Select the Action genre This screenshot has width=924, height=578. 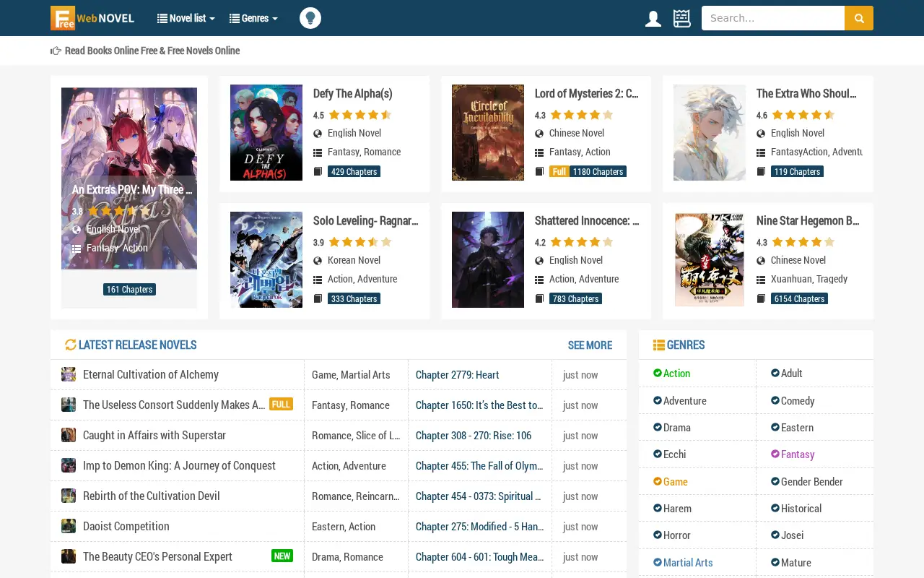pos(671,373)
